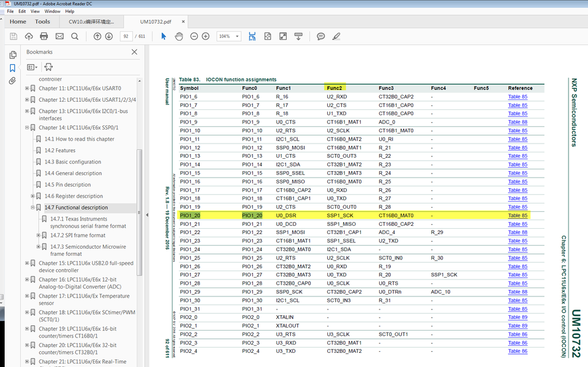The height and width of the screenshot is (367, 588).
Task: Click the bookmarks panel vertical scrollbar
Action: tap(139, 212)
